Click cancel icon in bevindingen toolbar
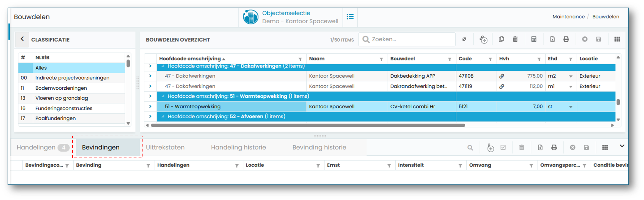644x200 pixels. click(572, 148)
